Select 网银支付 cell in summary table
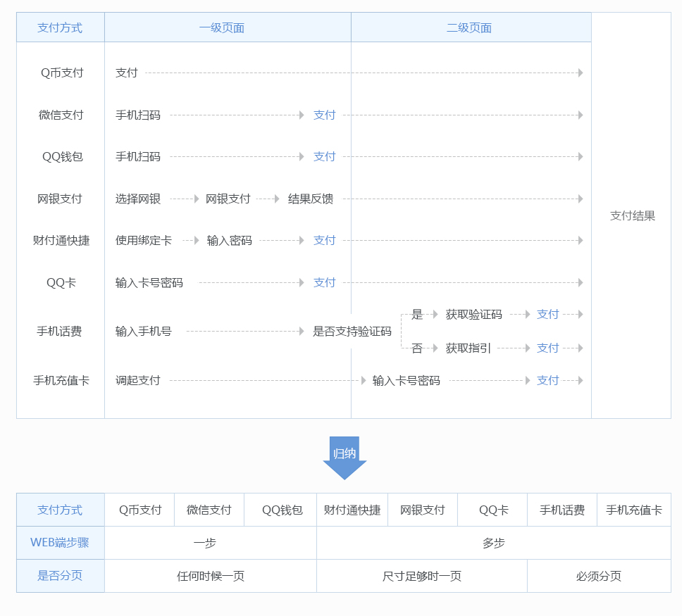This screenshot has height=616, width=682. coord(423,510)
